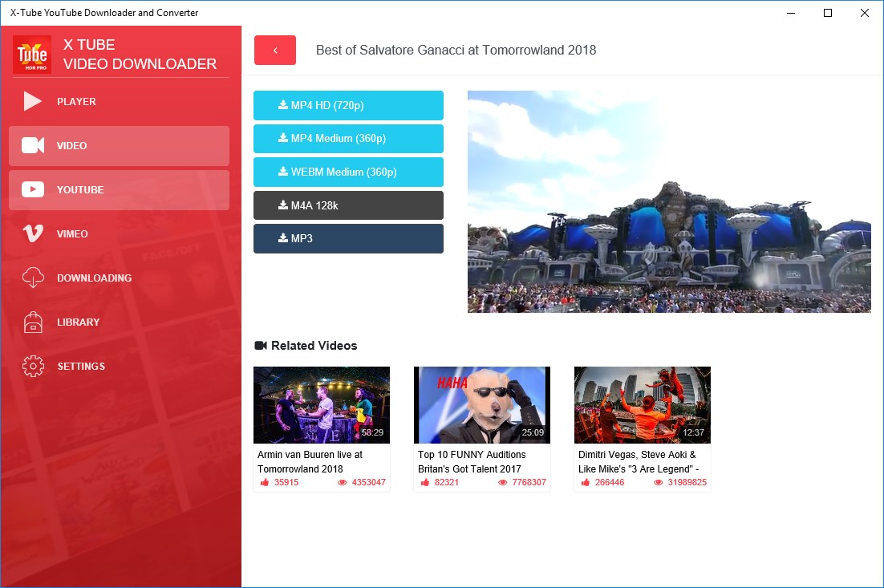Download as MP3

click(x=348, y=238)
